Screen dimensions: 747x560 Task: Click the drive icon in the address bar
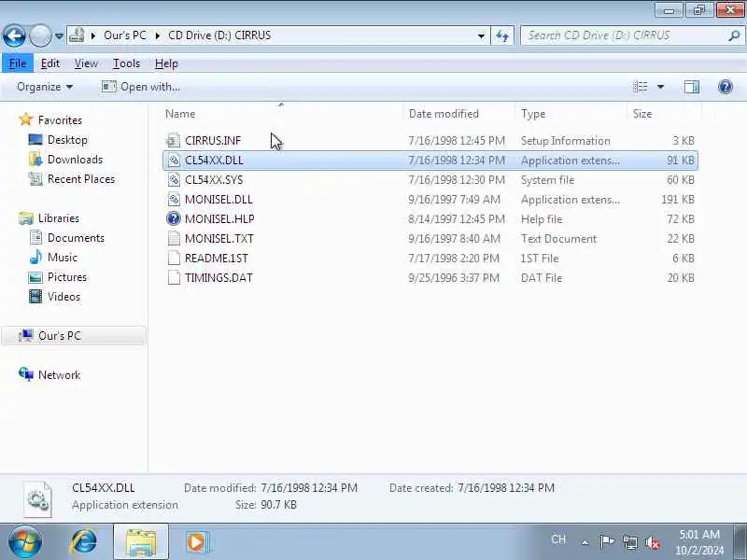[x=77, y=35]
